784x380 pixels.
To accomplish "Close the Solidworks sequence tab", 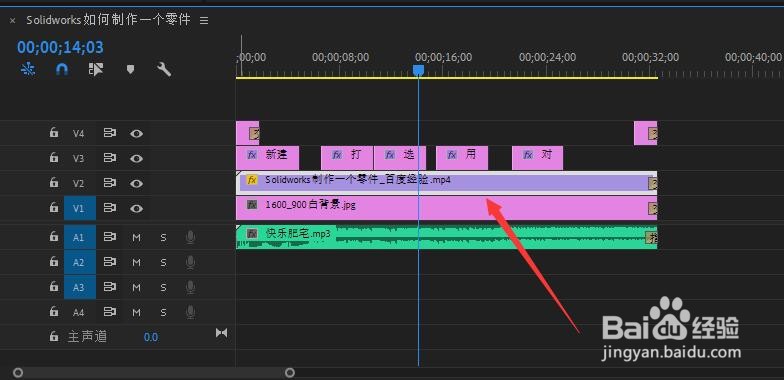I will tap(12, 20).
